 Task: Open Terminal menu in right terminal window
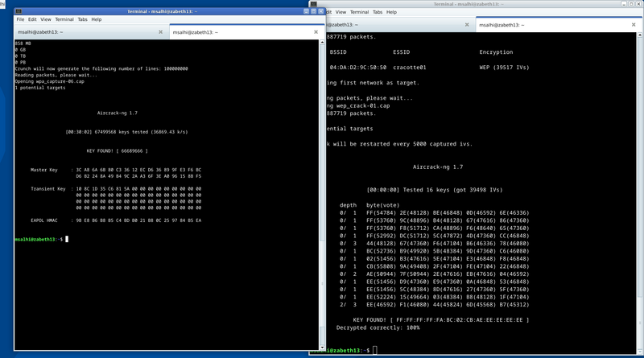(x=359, y=12)
